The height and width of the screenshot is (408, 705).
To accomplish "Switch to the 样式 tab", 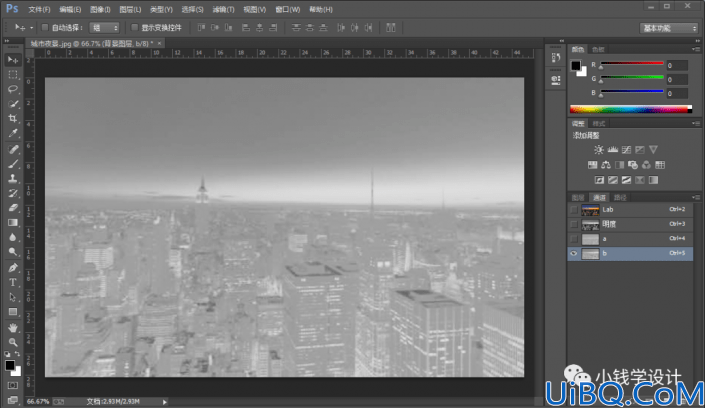I will (x=598, y=124).
